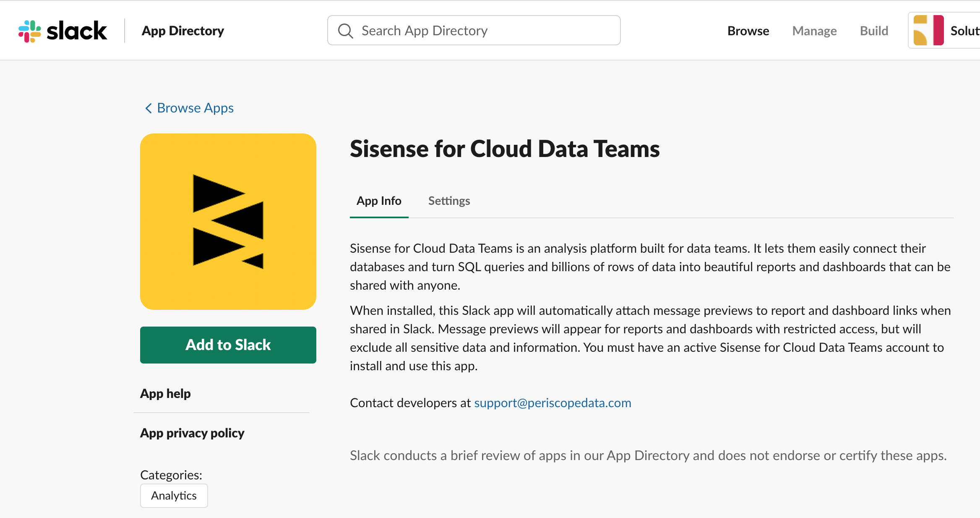Open App Directory home link
Image resolution: width=980 pixels, height=518 pixels.
[183, 31]
